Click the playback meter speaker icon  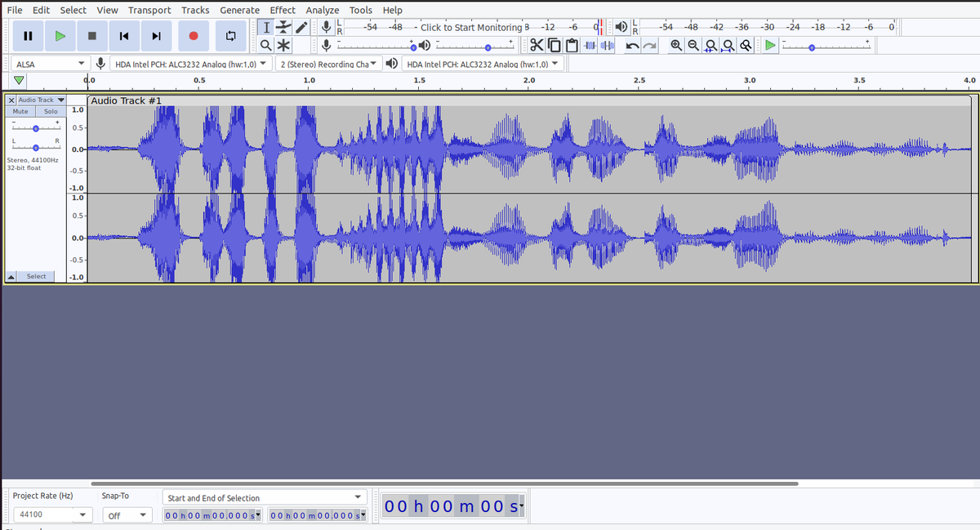tap(621, 26)
